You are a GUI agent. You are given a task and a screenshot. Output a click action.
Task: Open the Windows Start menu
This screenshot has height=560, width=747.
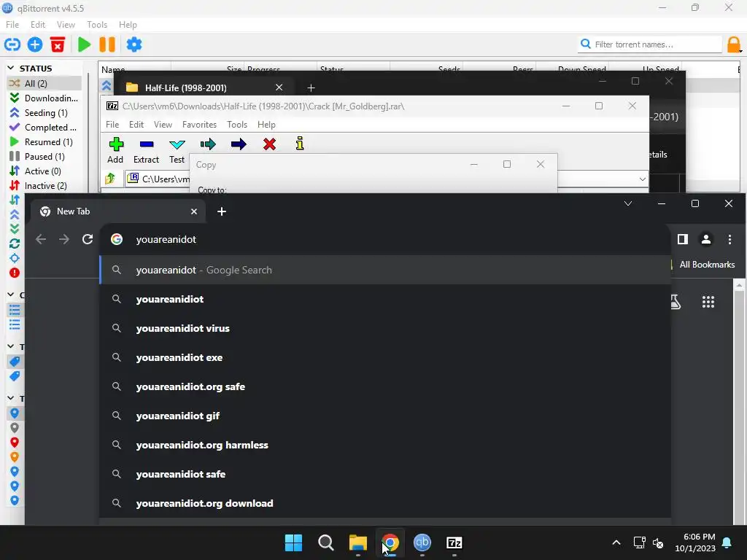click(293, 542)
